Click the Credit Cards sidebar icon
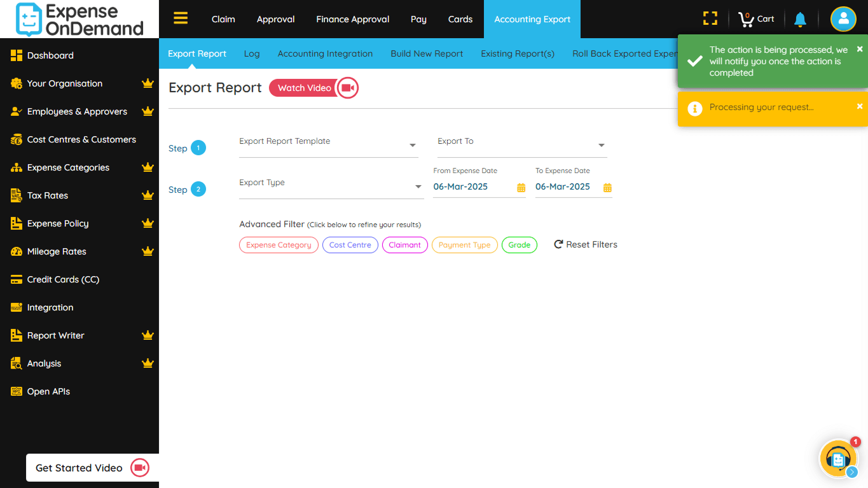The width and height of the screenshot is (868, 488). click(17, 279)
